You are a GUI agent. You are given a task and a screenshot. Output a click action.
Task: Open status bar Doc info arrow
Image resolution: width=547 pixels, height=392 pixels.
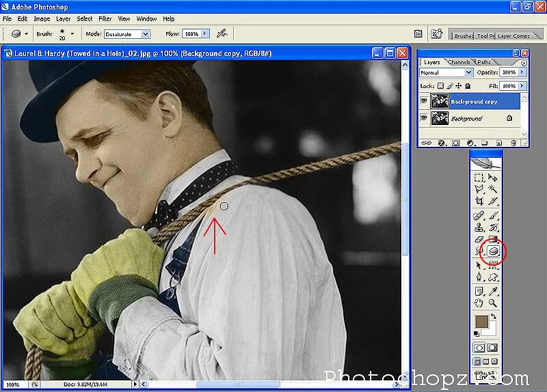pyautogui.click(x=135, y=384)
